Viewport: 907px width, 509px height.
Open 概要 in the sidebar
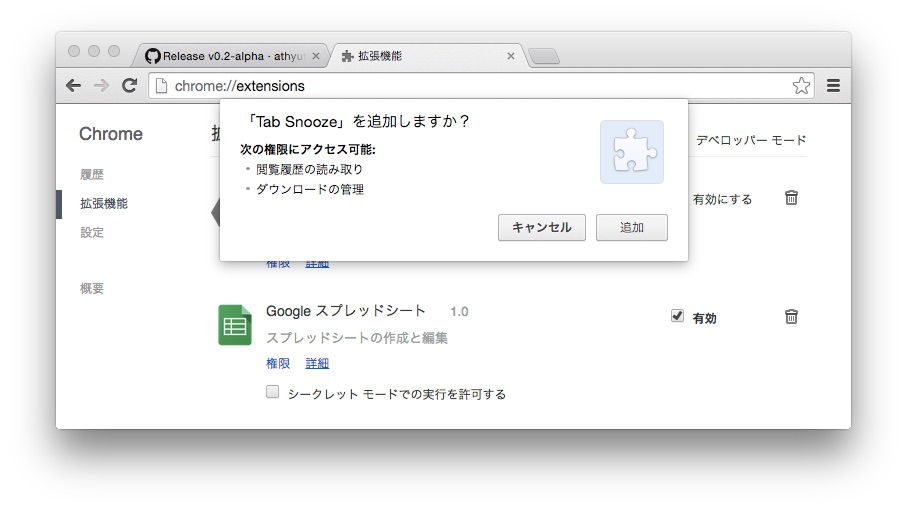tap(92, 288)
